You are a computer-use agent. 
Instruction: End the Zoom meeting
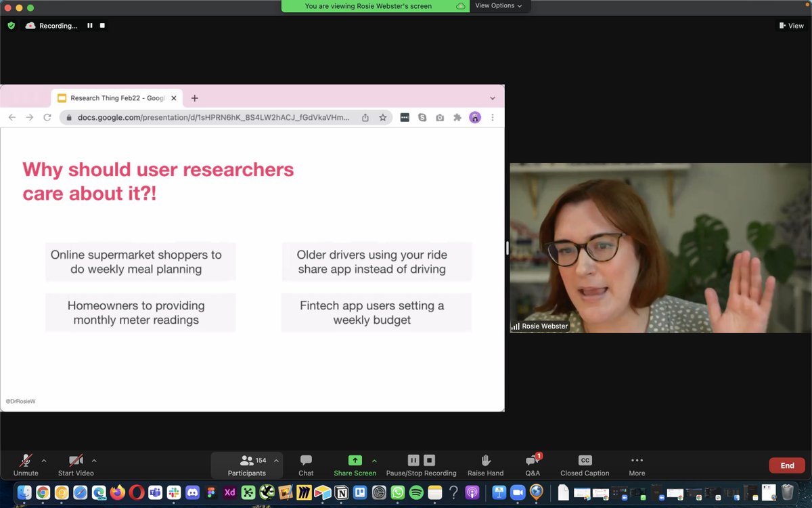[x=786, y=465]
